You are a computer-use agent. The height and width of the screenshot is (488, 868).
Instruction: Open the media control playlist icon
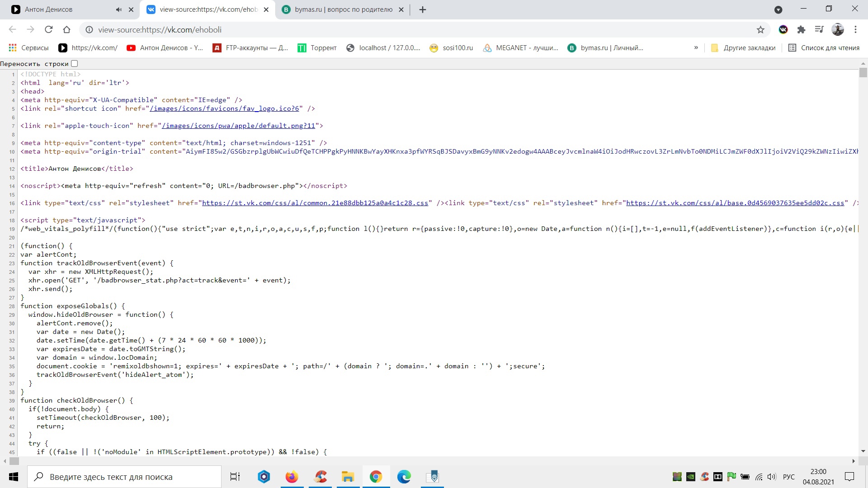click(x=819, y=29)
